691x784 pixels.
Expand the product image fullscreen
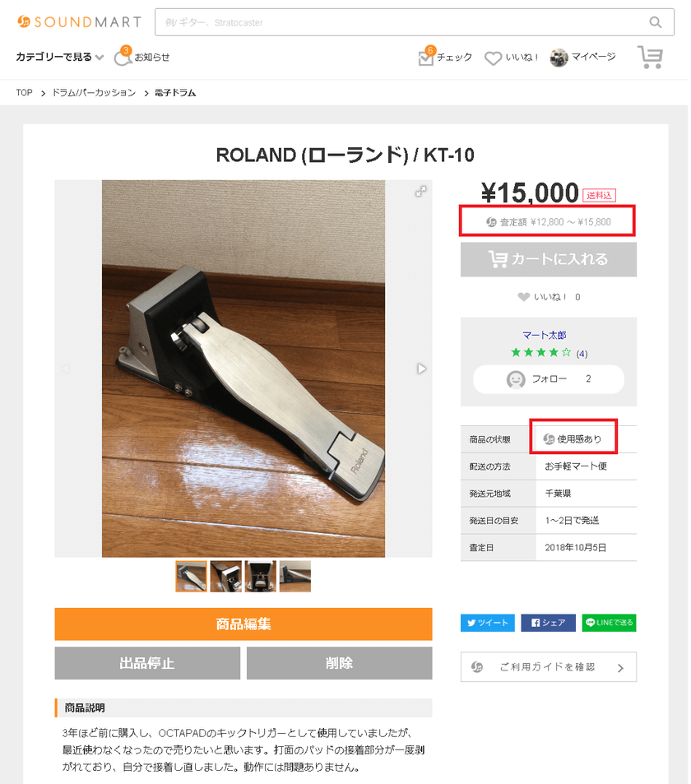pyautogui.click(x=420, y=191)
